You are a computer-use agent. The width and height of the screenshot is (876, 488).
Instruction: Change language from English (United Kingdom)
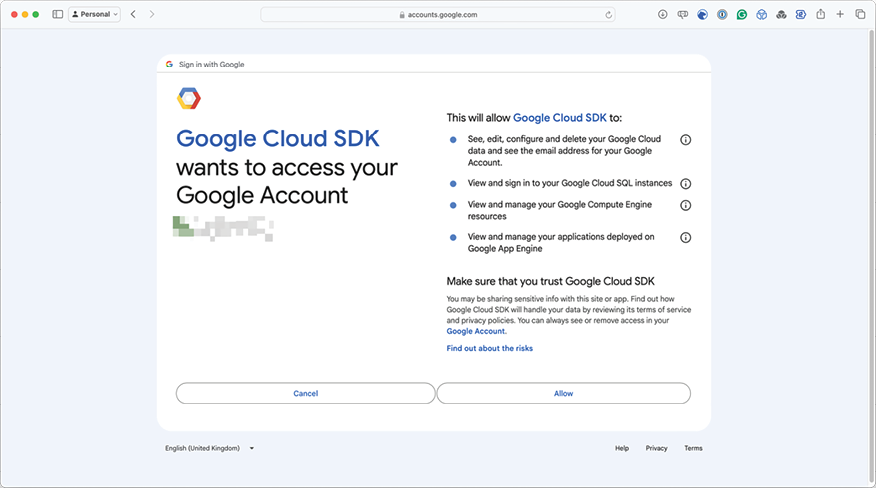[209, 448]
